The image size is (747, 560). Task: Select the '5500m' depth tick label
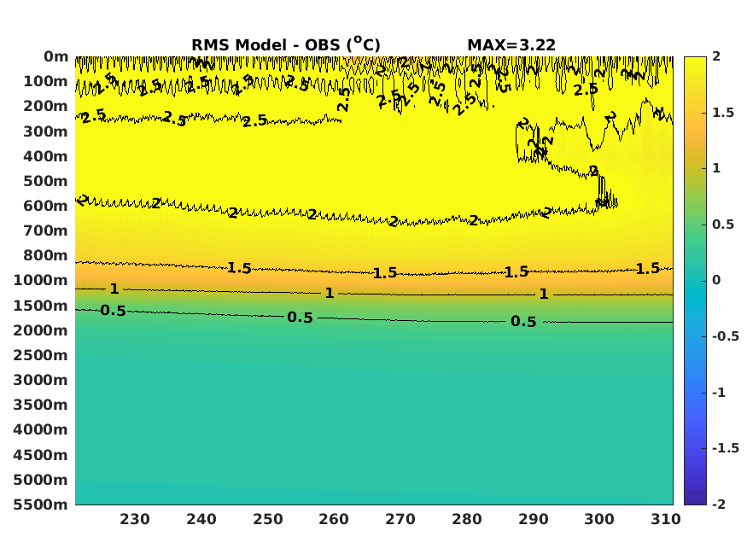40,505
